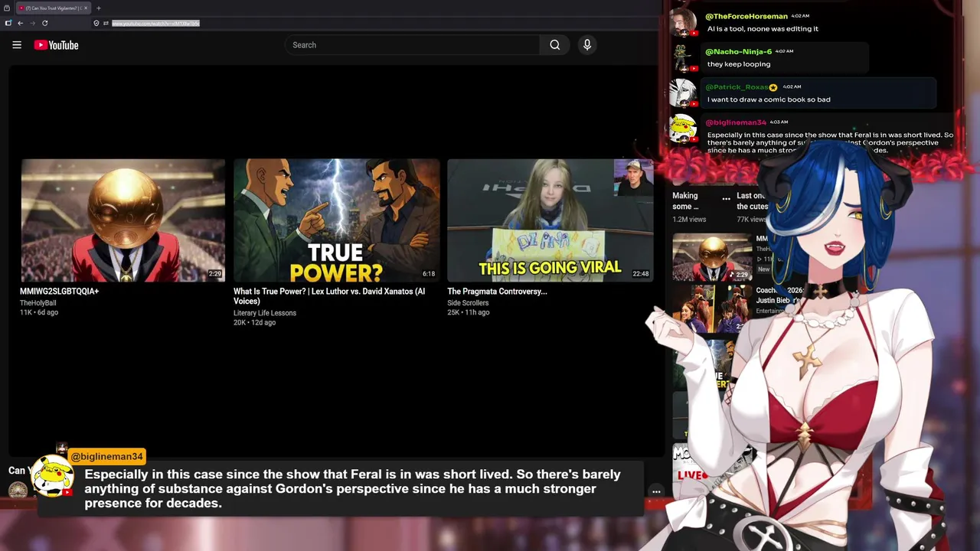Click @biglineman34 username in chat list
Viewport: 980px width, 551px height.
pyautogui.click(x=735, y=122)
